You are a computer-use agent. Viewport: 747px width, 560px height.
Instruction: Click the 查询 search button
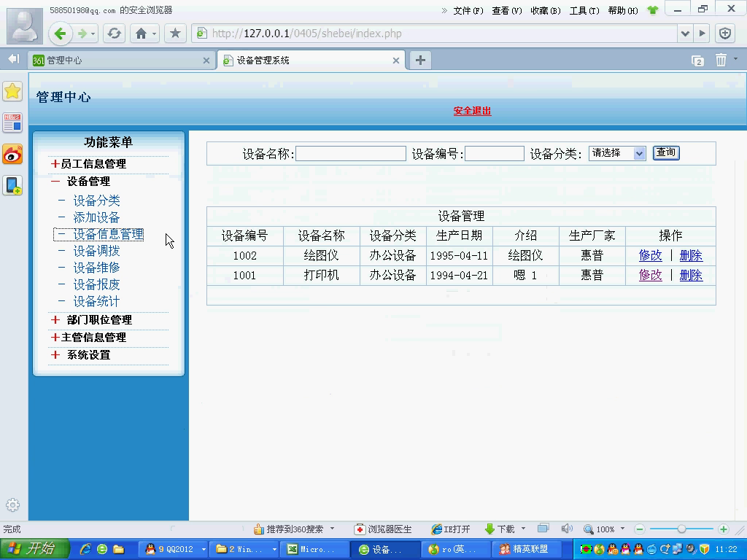click(x=666, y=153)
